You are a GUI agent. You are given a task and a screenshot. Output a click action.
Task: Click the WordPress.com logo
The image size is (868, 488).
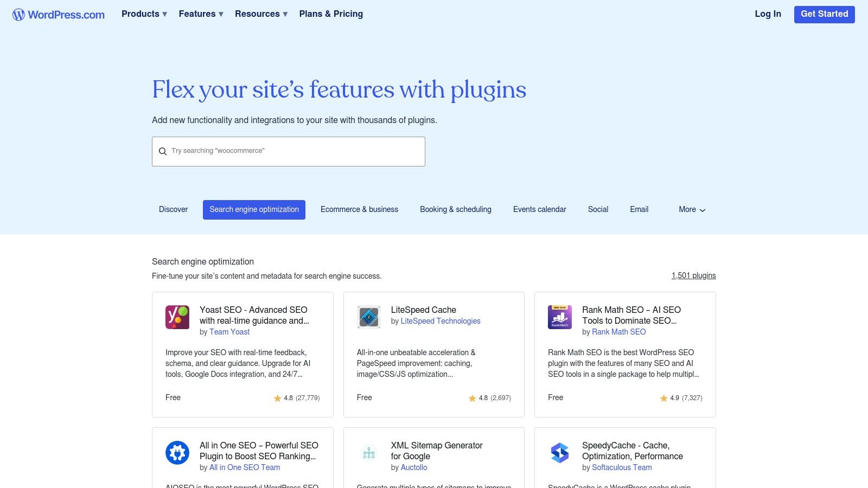58,15
